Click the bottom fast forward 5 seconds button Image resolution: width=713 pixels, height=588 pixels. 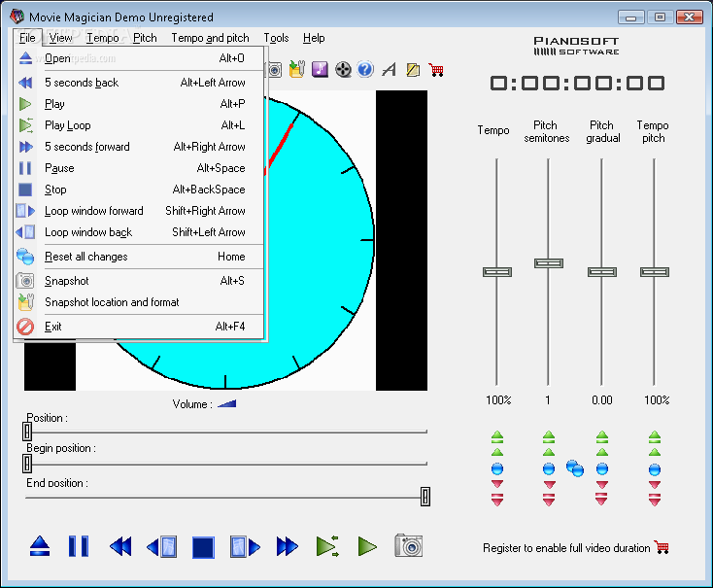(x=288, y=546)
